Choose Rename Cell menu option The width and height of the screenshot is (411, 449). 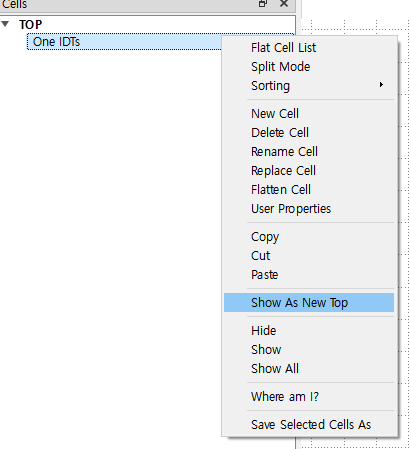click(284, 152)
